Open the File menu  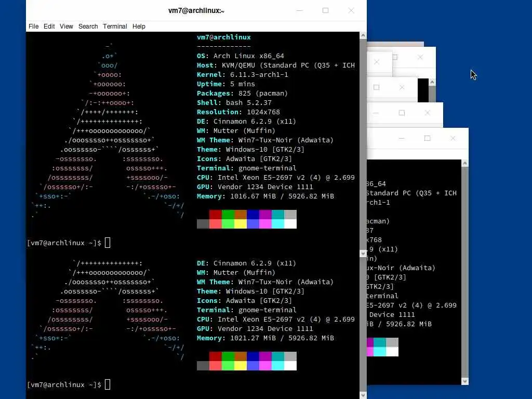33,26
